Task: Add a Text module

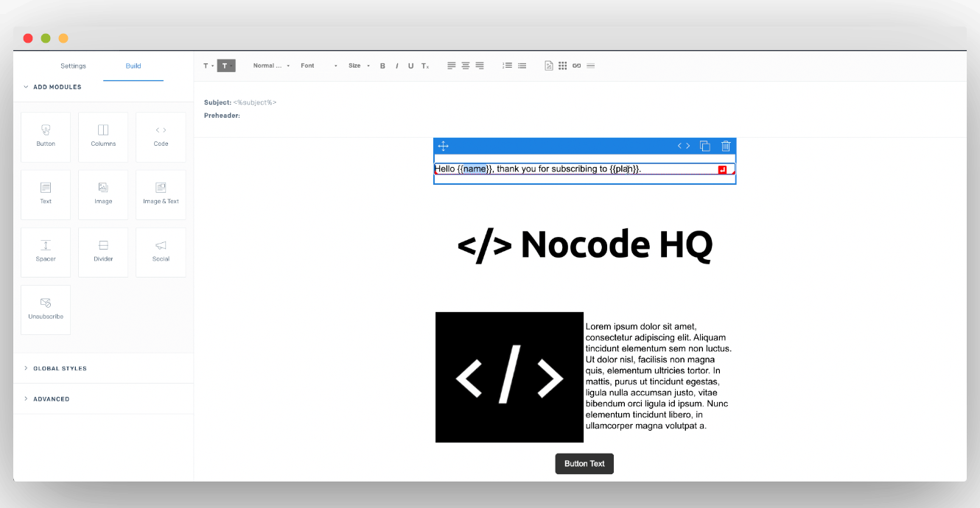Action: [x=46, y=194]
